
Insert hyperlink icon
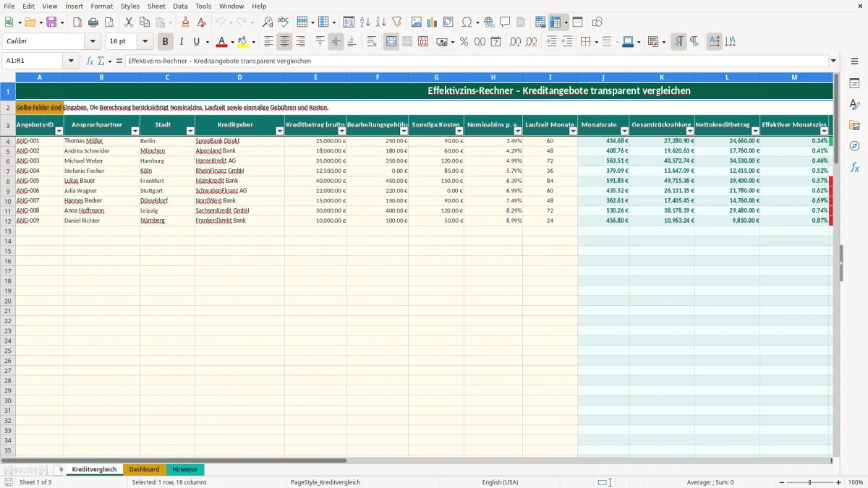(x=489, y=22)
